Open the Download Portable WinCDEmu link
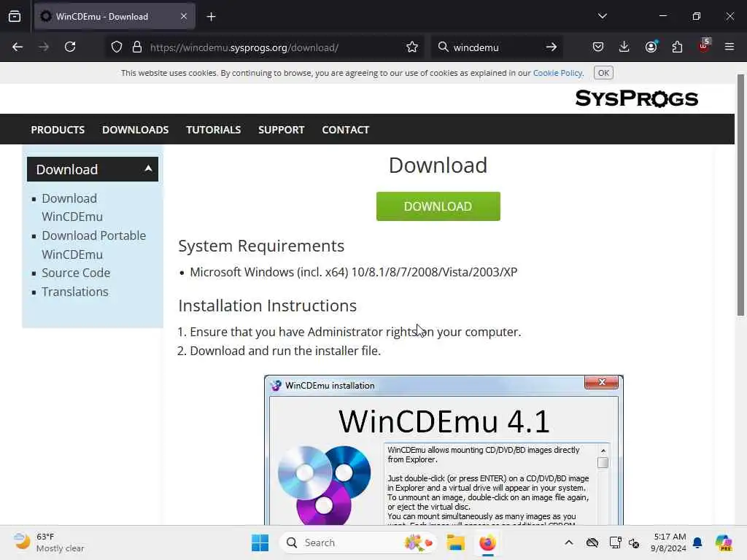747x560 pixels. click(x=93, y=245)
